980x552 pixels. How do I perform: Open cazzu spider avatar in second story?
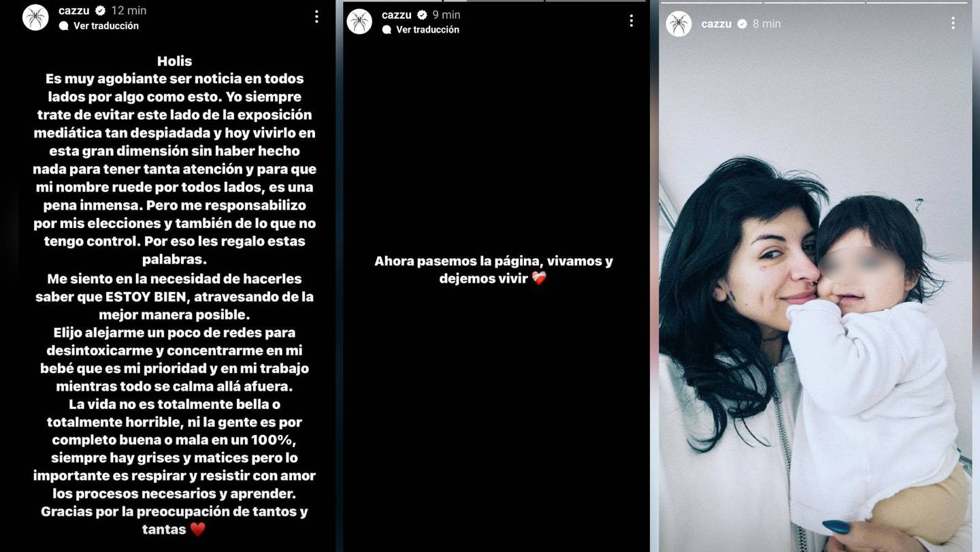[x=359, y=22]
